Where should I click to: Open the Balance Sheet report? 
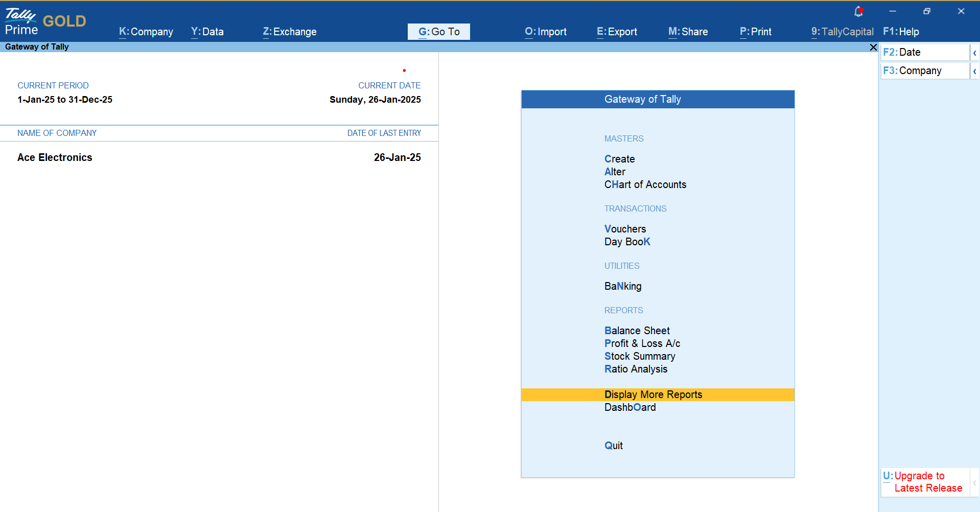(637, 331)
